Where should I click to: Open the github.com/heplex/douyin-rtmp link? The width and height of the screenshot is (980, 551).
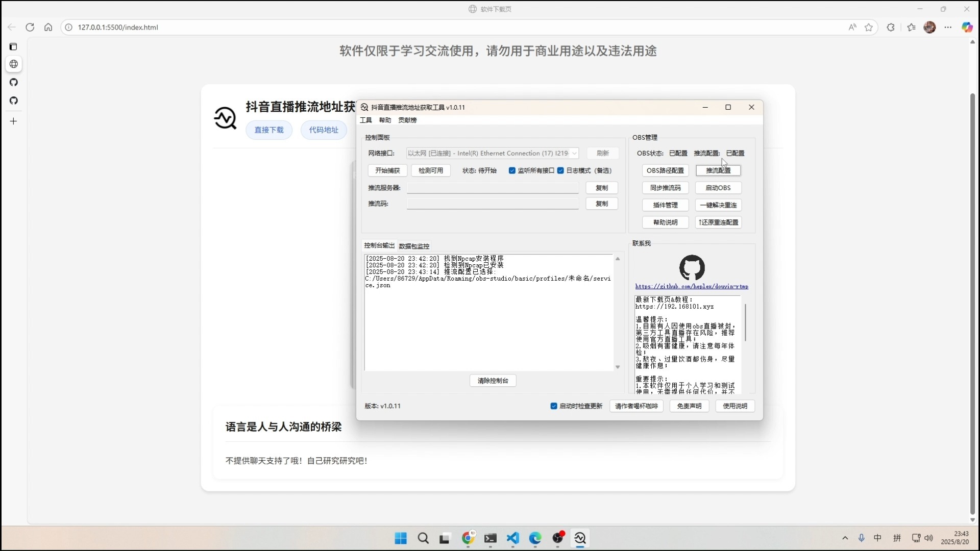pos(692,287)
